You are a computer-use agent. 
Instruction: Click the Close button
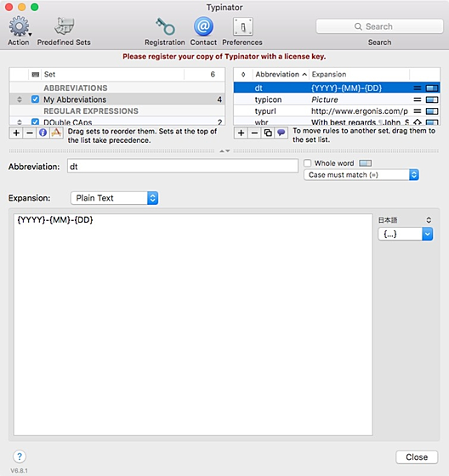[417, 457]
